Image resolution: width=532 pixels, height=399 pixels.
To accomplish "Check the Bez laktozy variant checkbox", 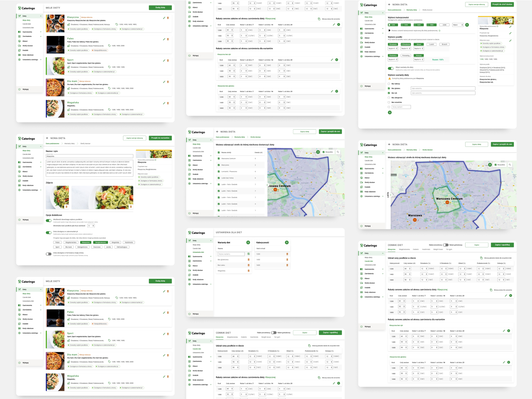I will [x=389, y=84].
